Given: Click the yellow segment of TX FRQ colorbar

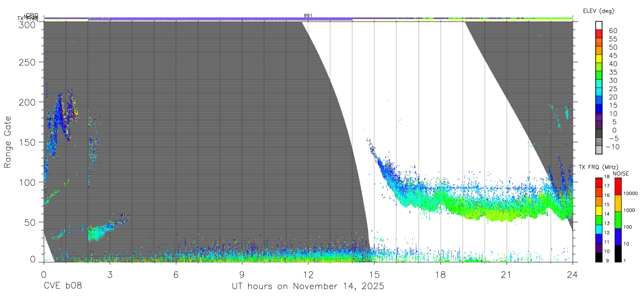Looking at the screenshot, I should pyautogui.click(x=598, y=210).
